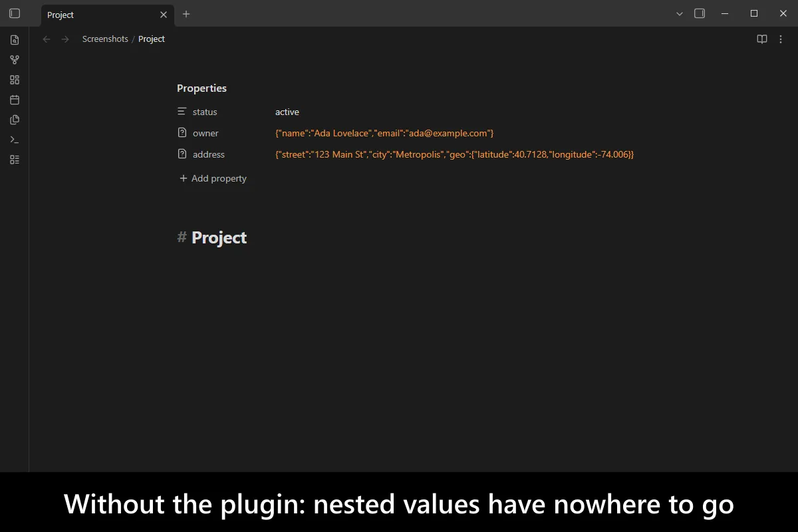Click Add property
The height and width of the screenshot is (532, 798).
(x=213, y=178)
